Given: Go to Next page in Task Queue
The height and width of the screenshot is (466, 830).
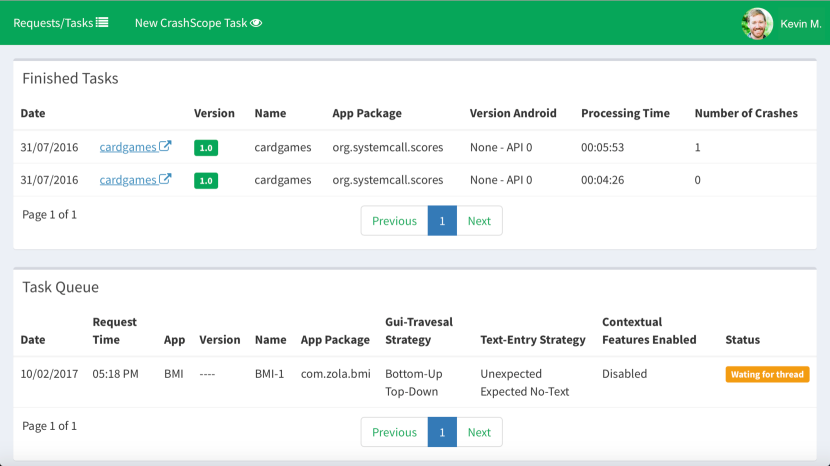Looking at the screenshot, I should pos(479,432).
